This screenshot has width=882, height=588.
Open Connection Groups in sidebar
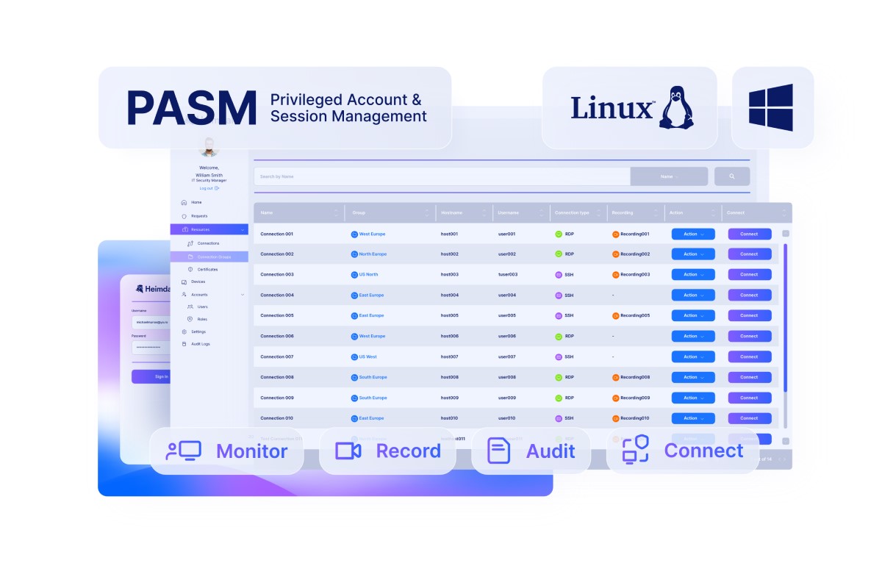point(213,257)
